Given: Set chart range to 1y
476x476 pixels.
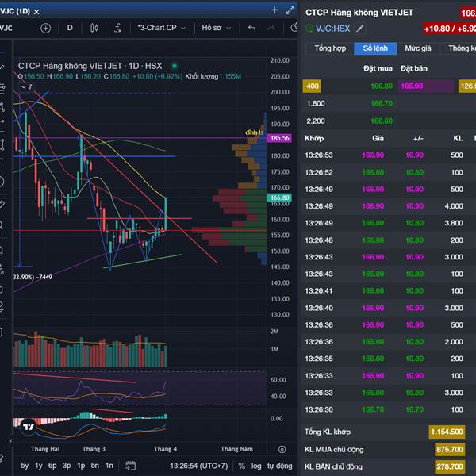Looking at the screenshot, I should point(39,466).
